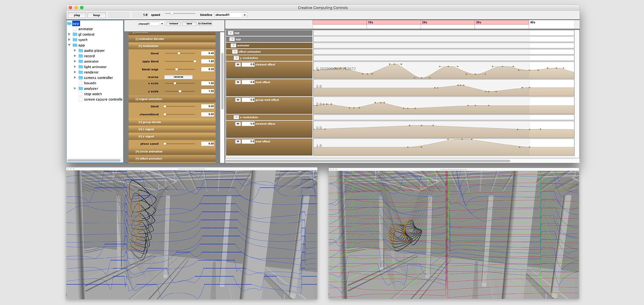Click the properties panel vertical scrollbar
This screenshot has width=644, height=305.
pos(222,81)
